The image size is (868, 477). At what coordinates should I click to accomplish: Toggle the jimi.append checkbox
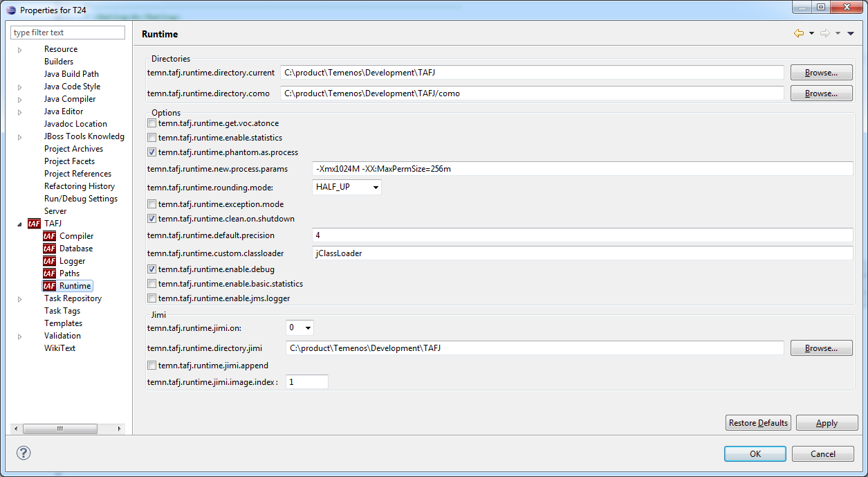coord(152,366)
